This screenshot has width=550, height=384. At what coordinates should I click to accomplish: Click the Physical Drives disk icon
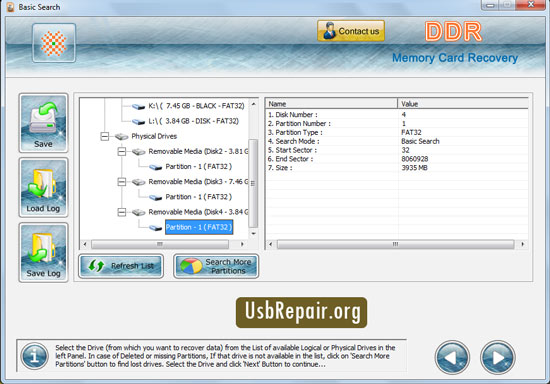click(121, 136)
